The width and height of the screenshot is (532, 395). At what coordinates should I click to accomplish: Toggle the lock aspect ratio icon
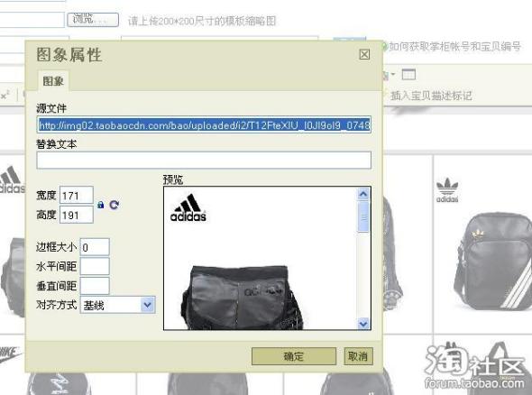click(x=100, y=205)
